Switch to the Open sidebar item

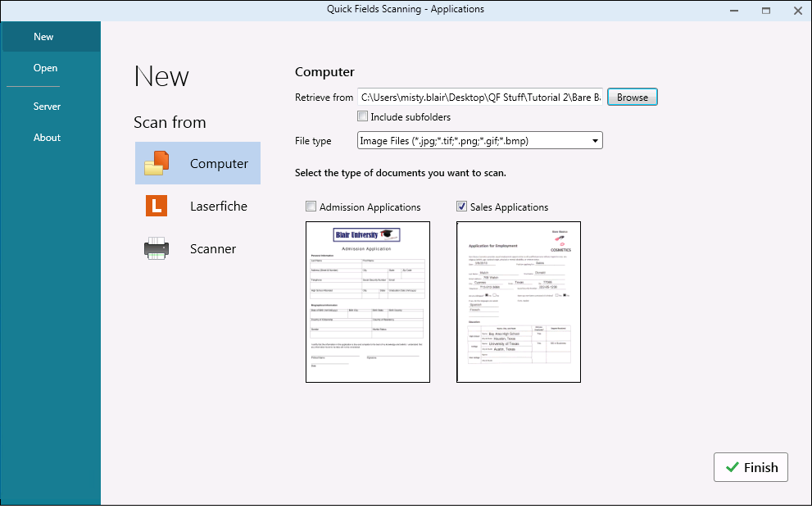click(x=45, y=68)
